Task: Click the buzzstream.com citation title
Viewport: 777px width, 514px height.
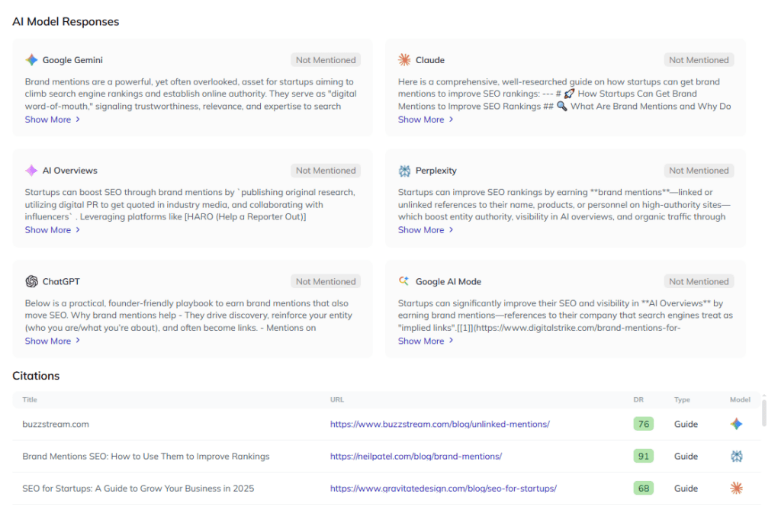Action: click(56, 424)
